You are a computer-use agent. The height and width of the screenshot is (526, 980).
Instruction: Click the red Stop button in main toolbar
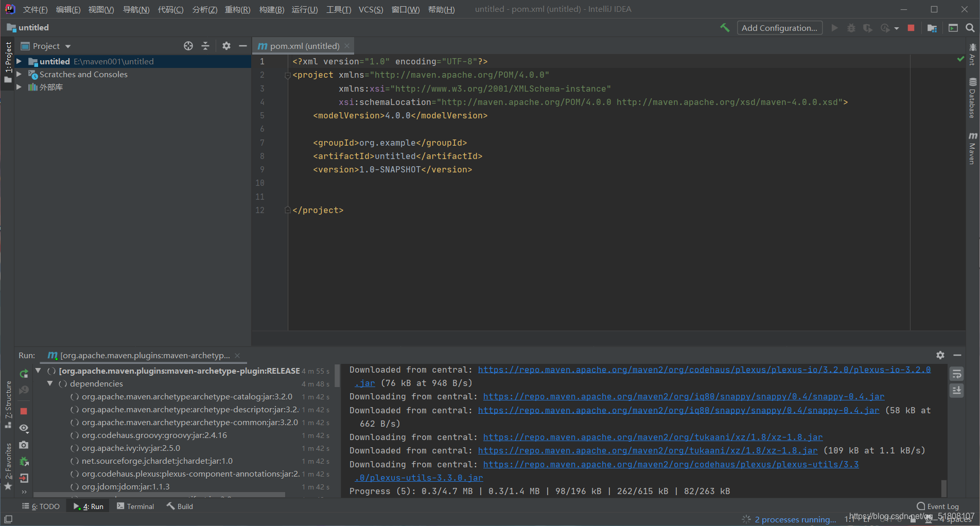tap(911, 28)
